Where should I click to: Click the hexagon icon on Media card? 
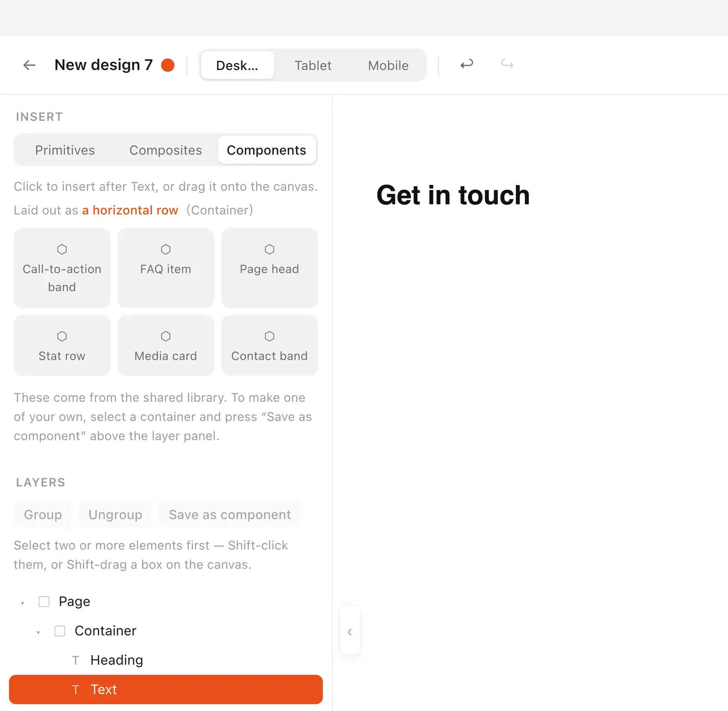(166, 336)
